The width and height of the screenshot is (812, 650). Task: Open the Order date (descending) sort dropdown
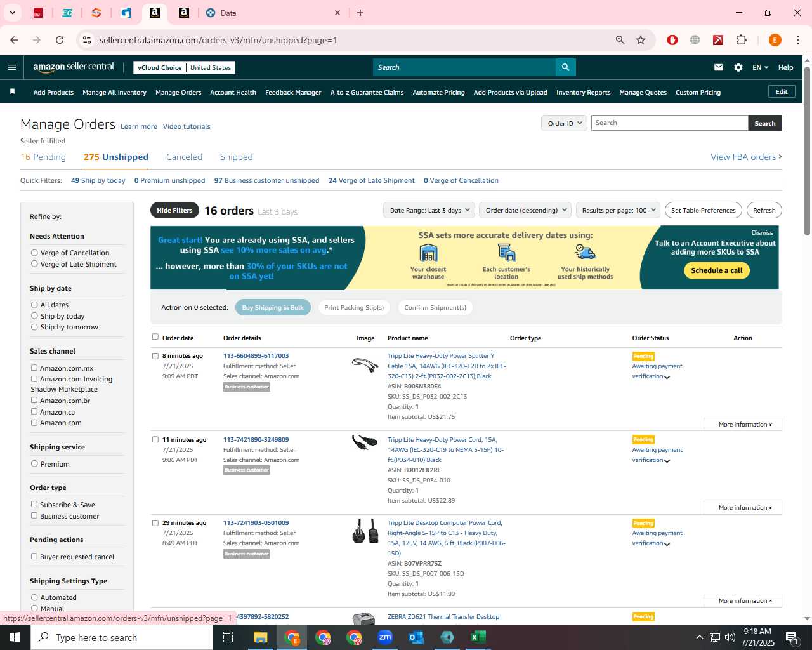(x=525, y=210)
